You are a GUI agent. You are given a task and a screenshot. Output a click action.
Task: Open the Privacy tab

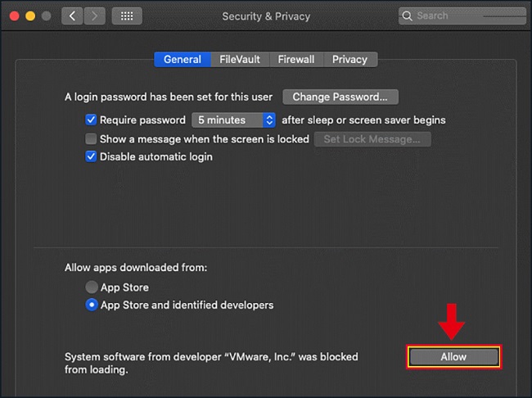(349, 59)
